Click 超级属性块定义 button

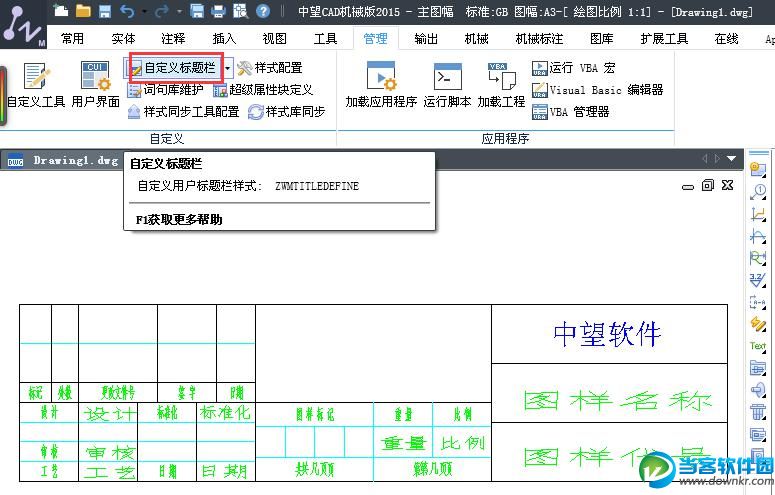pos(263,90)
